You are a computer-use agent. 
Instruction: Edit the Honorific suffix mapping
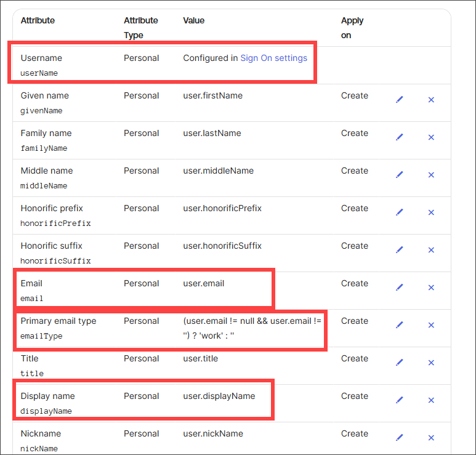400,250
